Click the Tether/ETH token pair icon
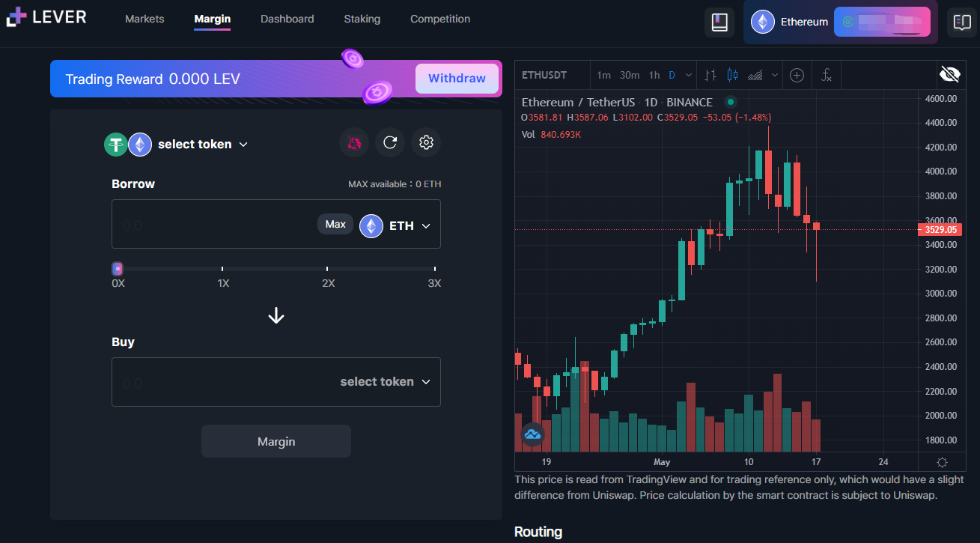980x543 pixels. click(128, 145)
